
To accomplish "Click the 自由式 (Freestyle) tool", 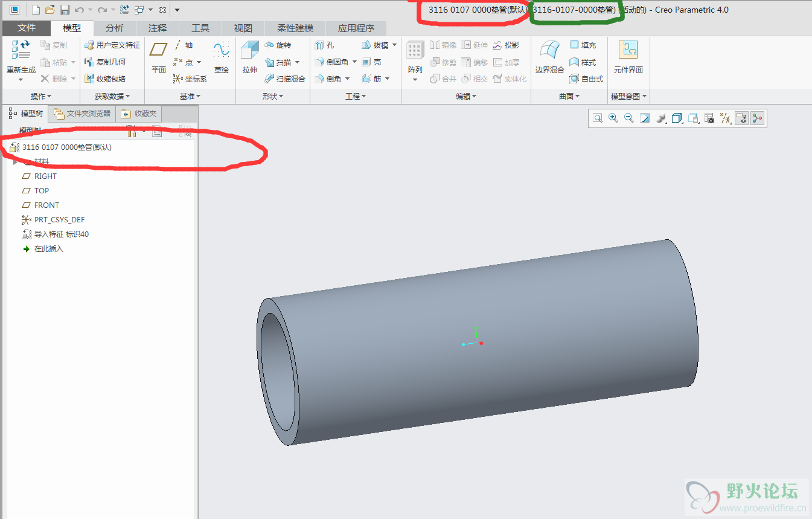I will [587, 79].
